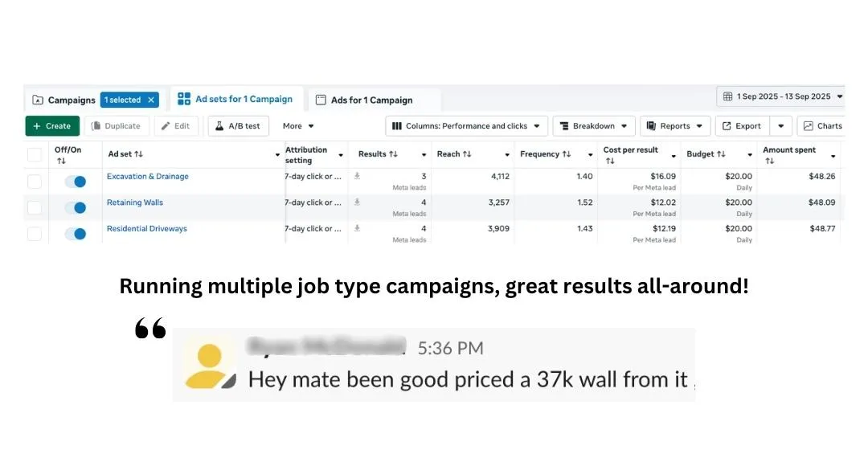The width and height of the screenshot is (868, 458).
Task: Select the Residential Driveways row checkbox
Action: [x=35, y=234]
